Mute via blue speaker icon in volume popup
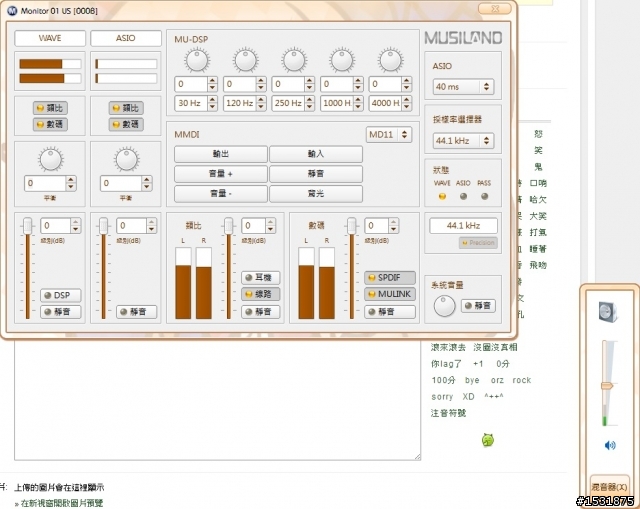The image size is (640, 509). click(610, 445)
